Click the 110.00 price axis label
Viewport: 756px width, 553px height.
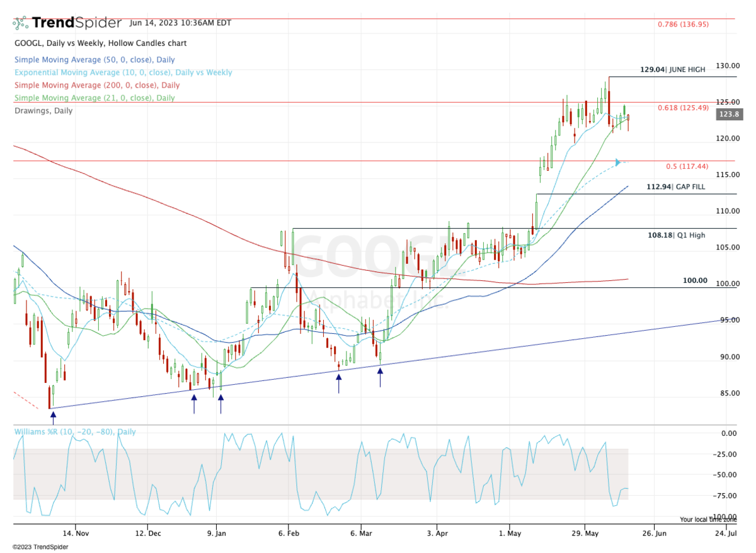click(728, 211)
